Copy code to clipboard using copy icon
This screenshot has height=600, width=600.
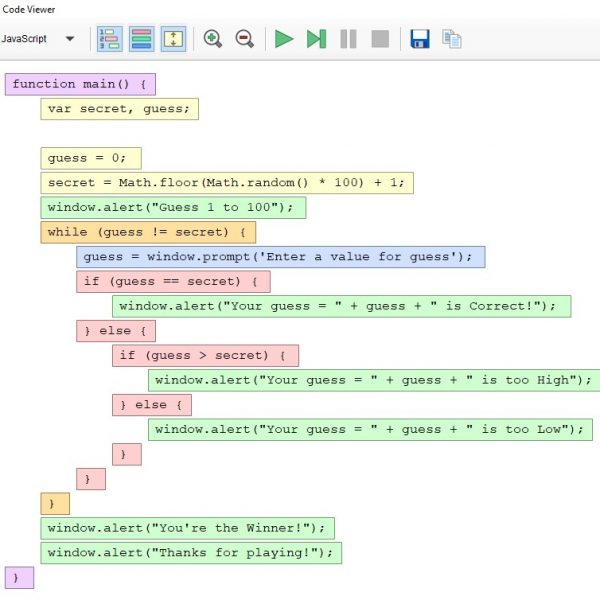coord(452,39)
